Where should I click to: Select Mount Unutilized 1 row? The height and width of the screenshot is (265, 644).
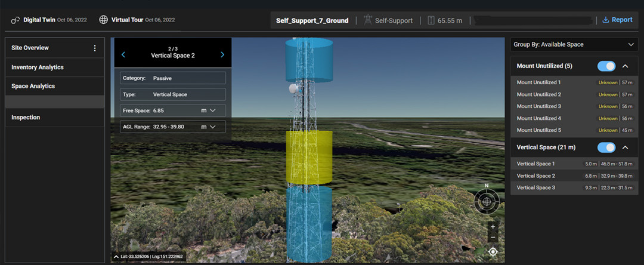pyautogui.click(x=574, y=82)
